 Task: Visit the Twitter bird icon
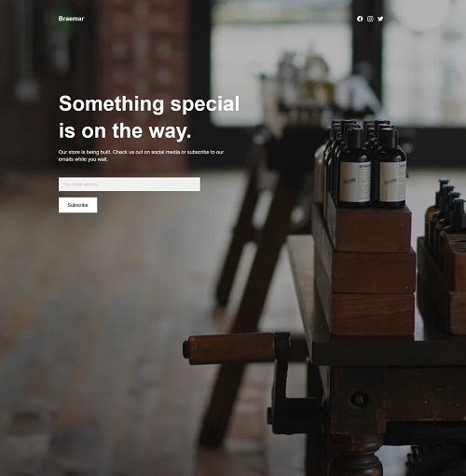coord(380,19)
